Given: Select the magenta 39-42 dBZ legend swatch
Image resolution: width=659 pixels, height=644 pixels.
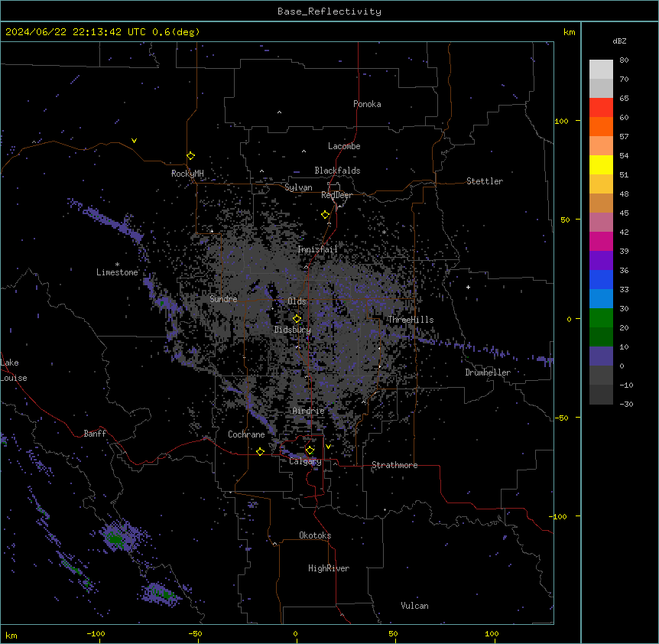Looking at the screenshot, I should point(601,241).
